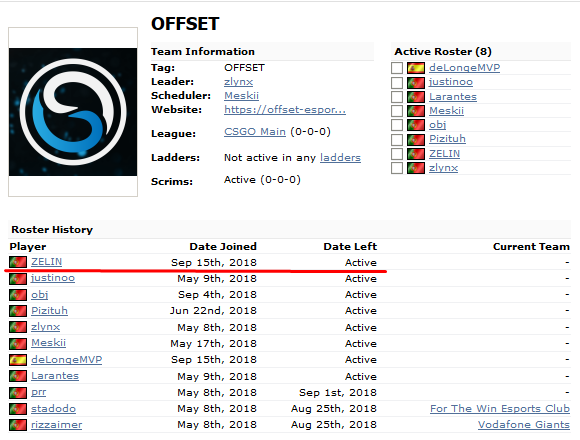Toggle the checkbox beside obj in Active Roster
Image resolution: width=580 pixels, height=440 pixels.
(x=397, y=125)
